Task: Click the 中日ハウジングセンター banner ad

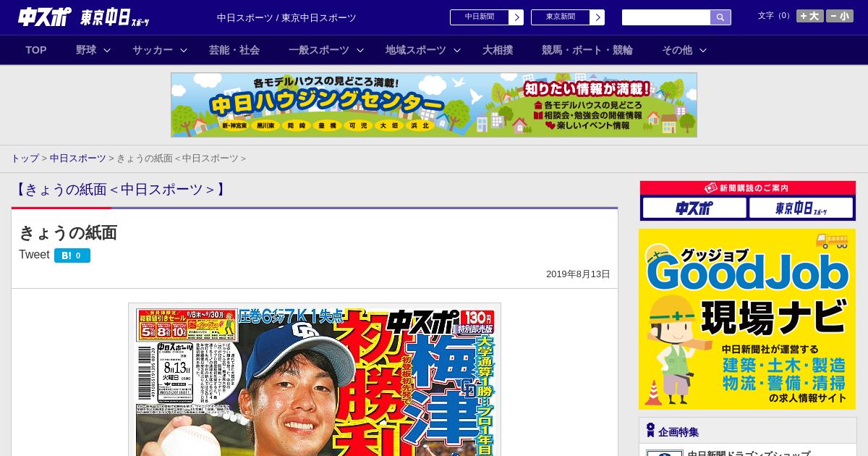Action: point(434,105)
